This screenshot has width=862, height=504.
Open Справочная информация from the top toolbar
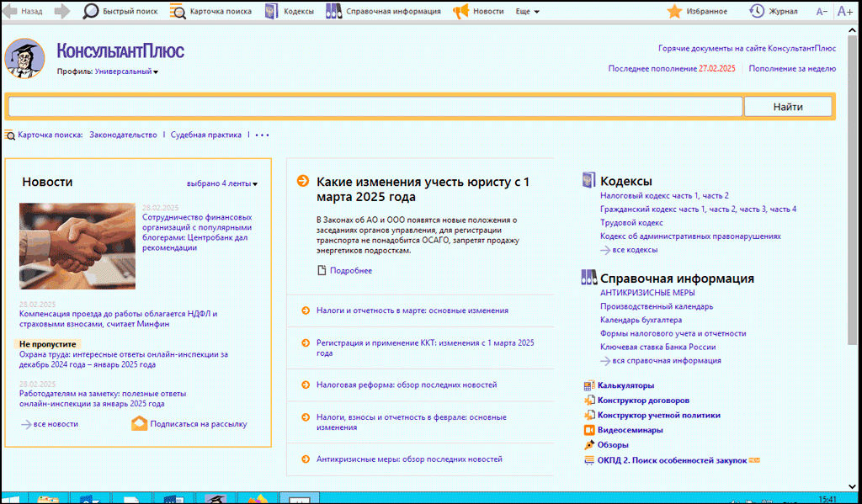point(383,11)
